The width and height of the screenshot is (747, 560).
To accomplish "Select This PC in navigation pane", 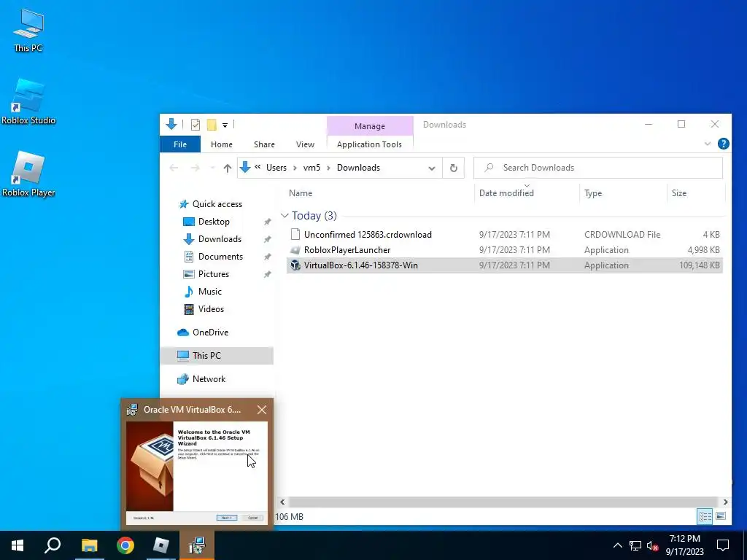I will pos(217,355).
